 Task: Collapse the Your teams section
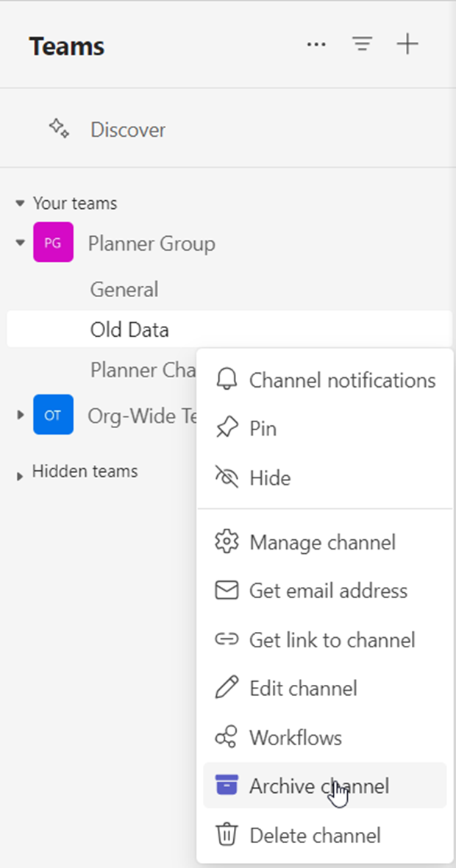[19, 203]
